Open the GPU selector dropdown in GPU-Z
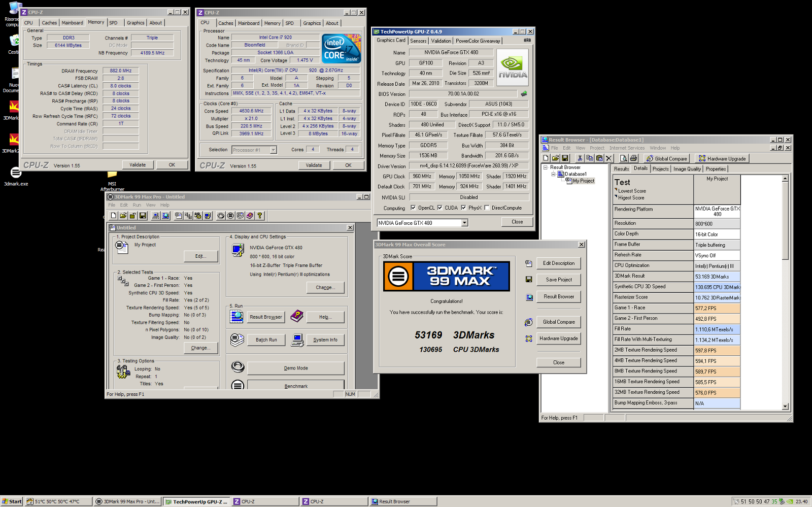Image resolution: width=812 pixels, height=507 pixels. [464, 223]
